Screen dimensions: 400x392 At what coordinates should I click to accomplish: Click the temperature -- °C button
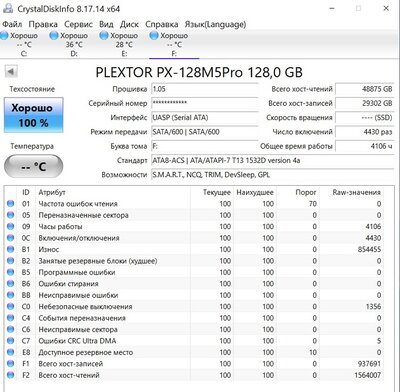tap(33, 166)
